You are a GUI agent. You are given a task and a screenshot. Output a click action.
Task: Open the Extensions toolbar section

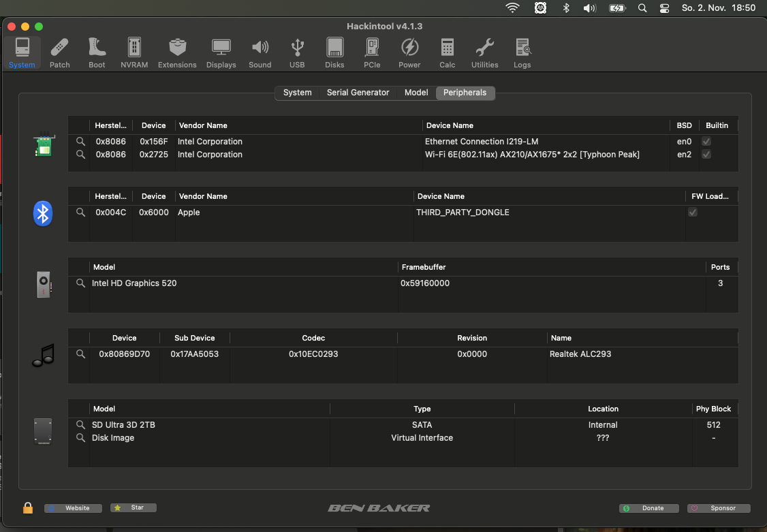[x=177, y=52]
